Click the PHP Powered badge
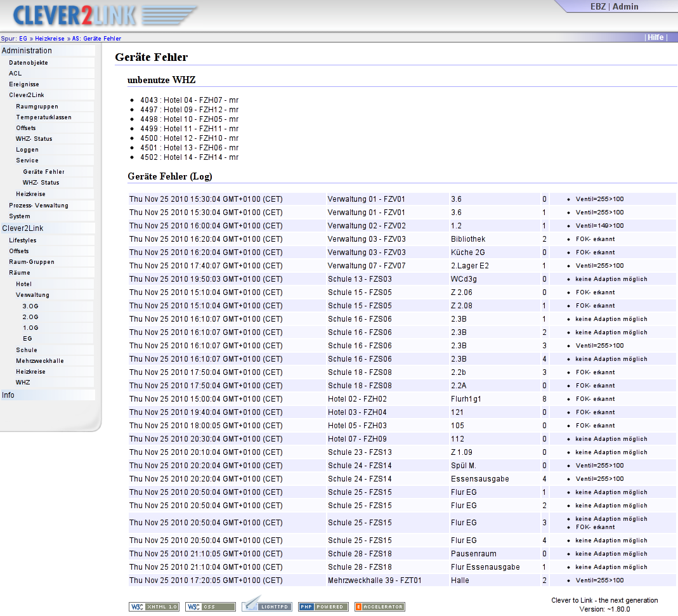The width and height of the screenshot is (678, 616). pyautogui.click(x=323, y=606)
